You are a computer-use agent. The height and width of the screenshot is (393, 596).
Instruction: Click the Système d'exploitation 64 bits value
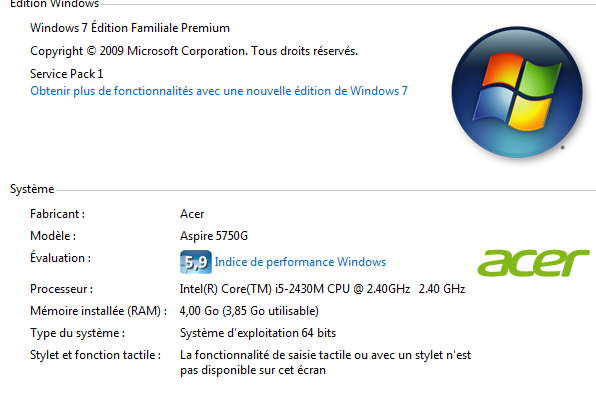pyautogui.click(x=258, y=333)
